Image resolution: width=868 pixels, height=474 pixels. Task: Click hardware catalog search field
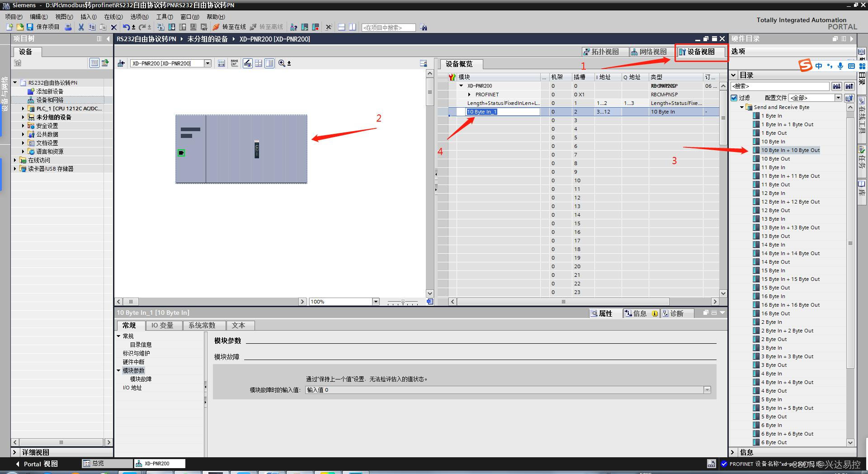point(780,86)
